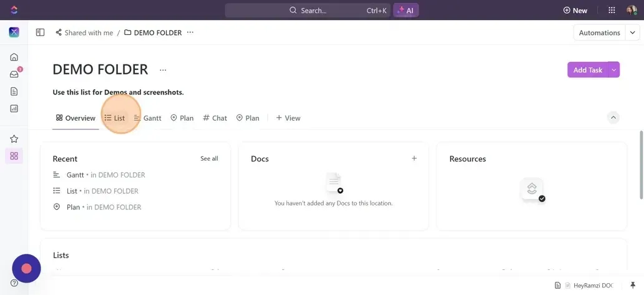Image resolution: width=644 pixels, height=295 pixels.
Task: Switch to the Gantt view tab
Action: click(148, 118)
